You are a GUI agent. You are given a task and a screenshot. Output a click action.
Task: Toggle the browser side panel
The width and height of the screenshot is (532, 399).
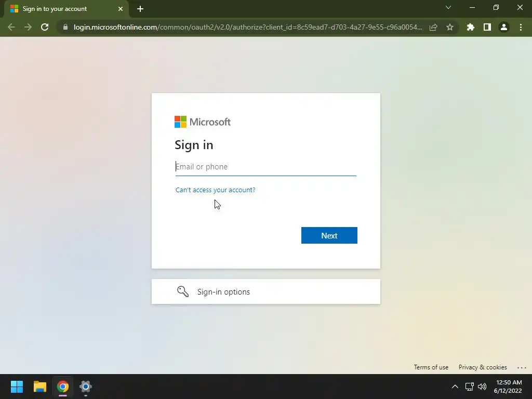coord(487,27)
